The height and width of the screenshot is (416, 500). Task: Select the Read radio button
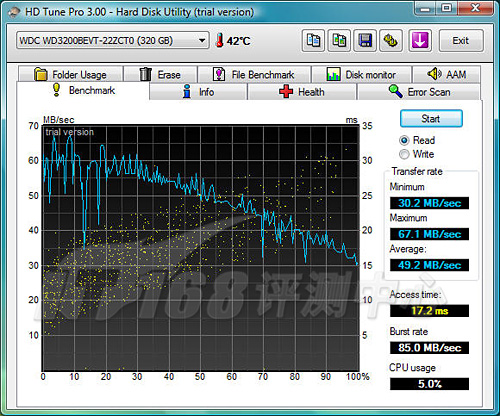click(404, 140)
